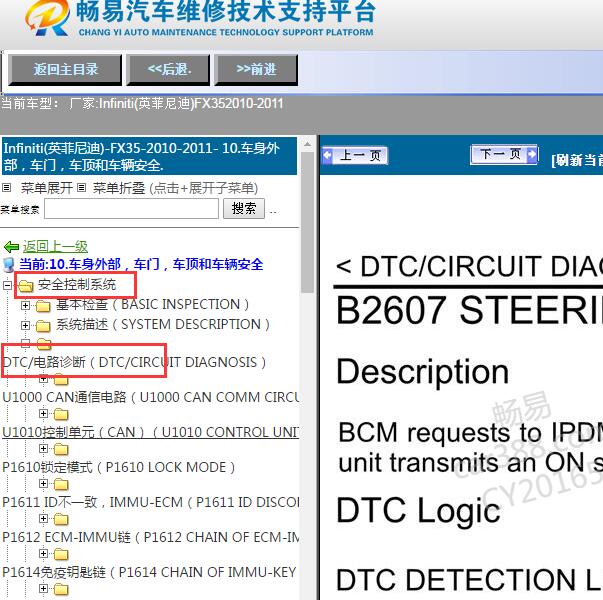Expand the 基本检查 BASIC INSPECTION node
Screen dimensions: 603x600
pos(25,305)
